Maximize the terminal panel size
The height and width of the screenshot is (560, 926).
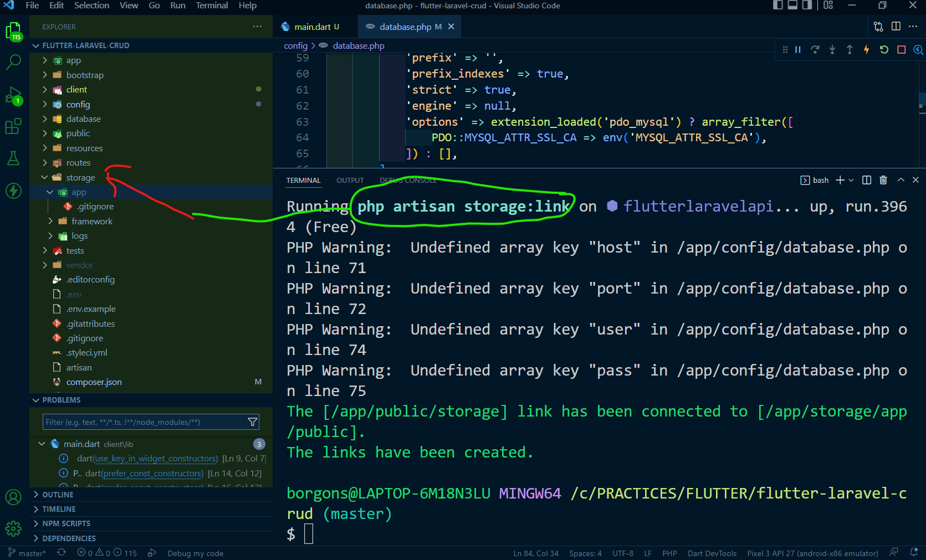(x=901, y=180)
